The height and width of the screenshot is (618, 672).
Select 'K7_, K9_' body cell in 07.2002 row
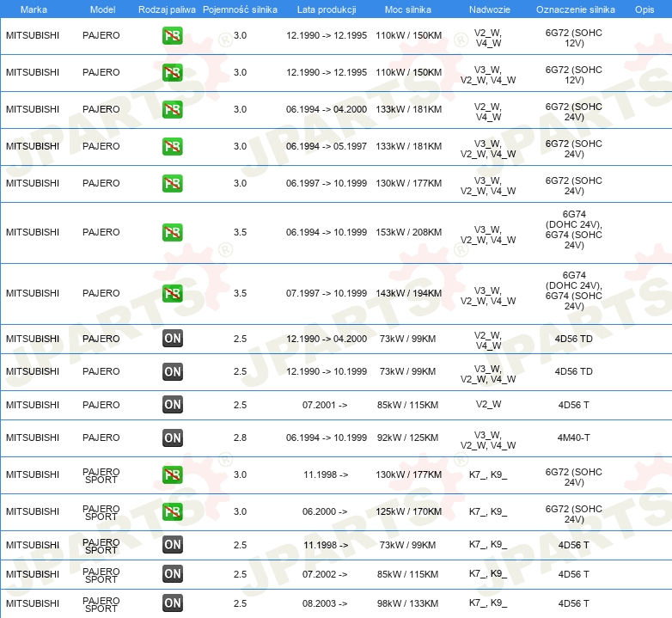tap(488, 574)
